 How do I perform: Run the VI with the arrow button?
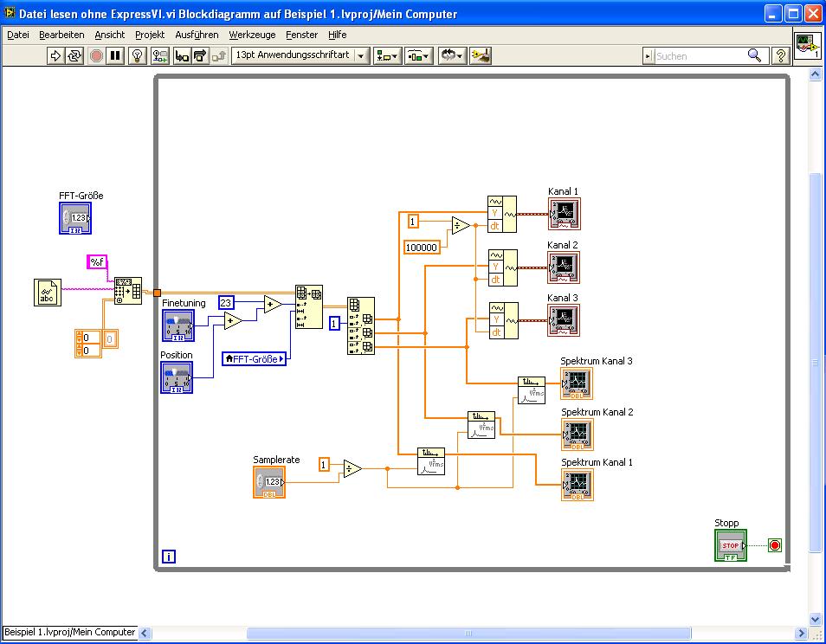coord(55,55)
